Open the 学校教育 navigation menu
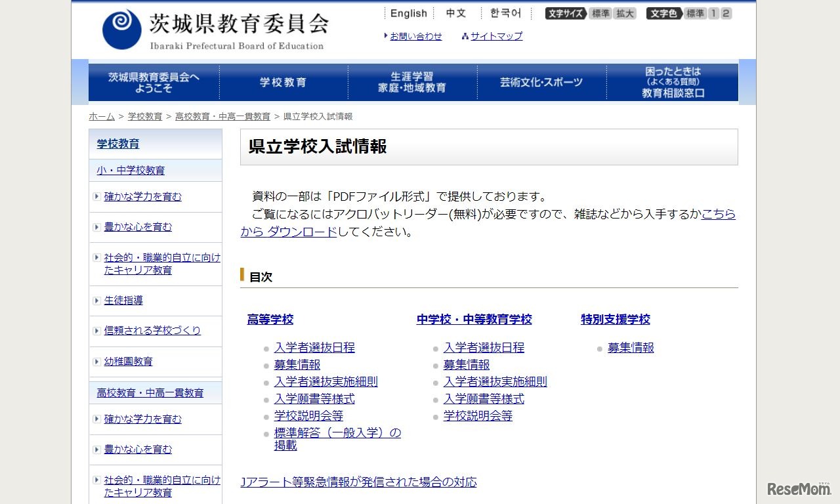 [x=282, y=81]
